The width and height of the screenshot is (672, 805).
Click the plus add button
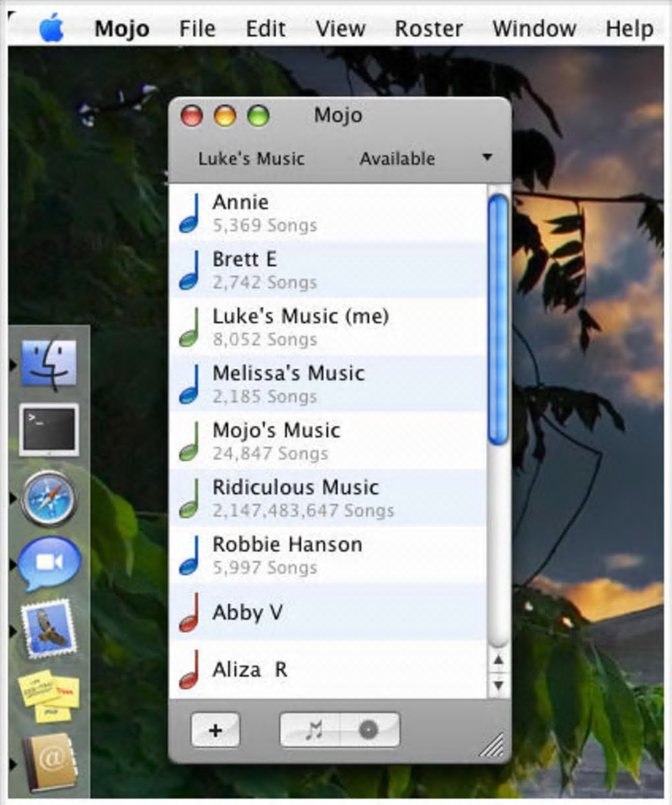tap(215, 730)
